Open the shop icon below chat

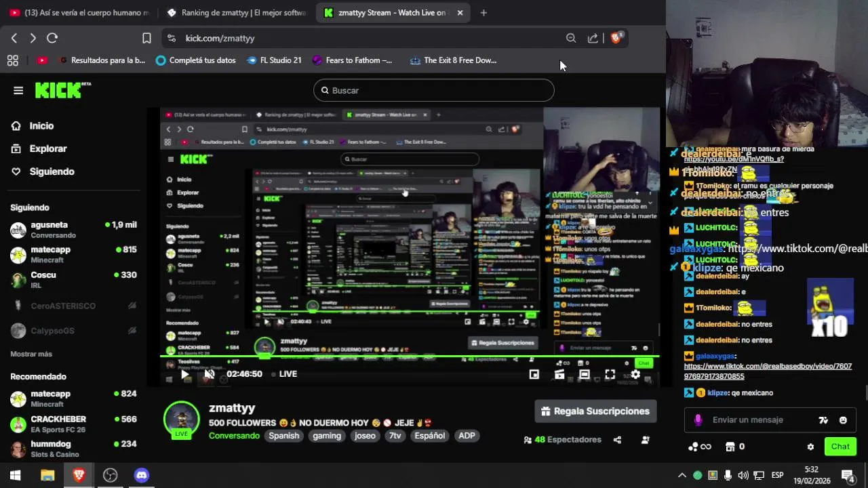735,447
